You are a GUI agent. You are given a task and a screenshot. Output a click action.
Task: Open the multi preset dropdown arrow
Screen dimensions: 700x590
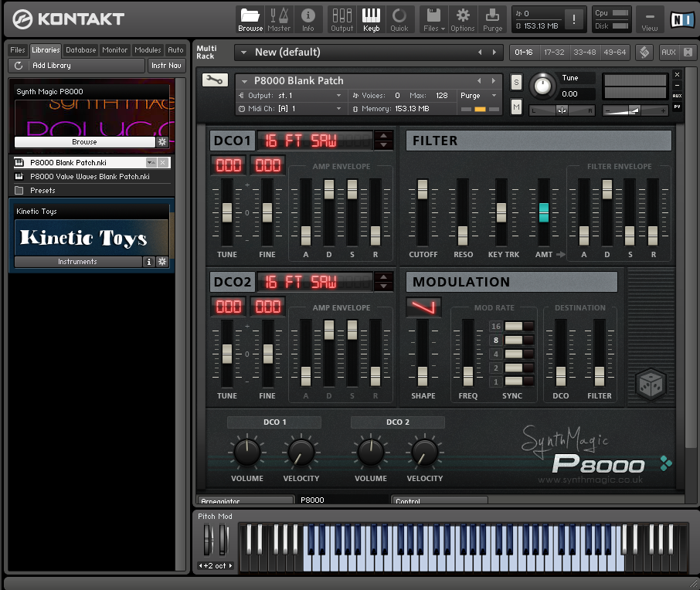243,53
